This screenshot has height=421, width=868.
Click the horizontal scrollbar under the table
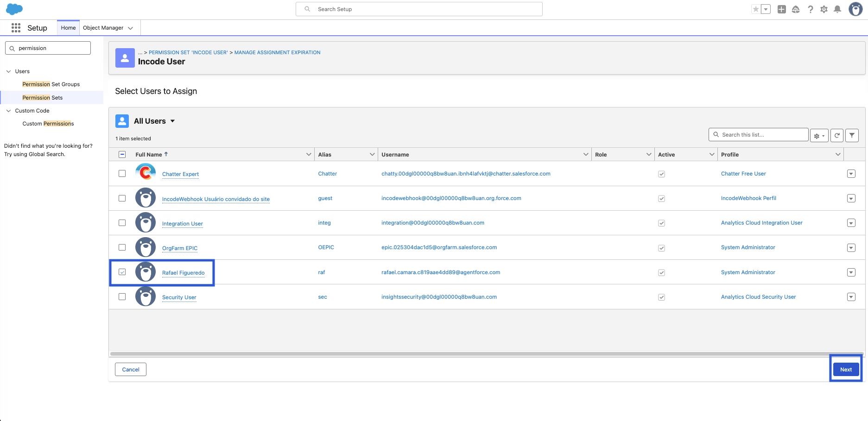tap(487, 354)
